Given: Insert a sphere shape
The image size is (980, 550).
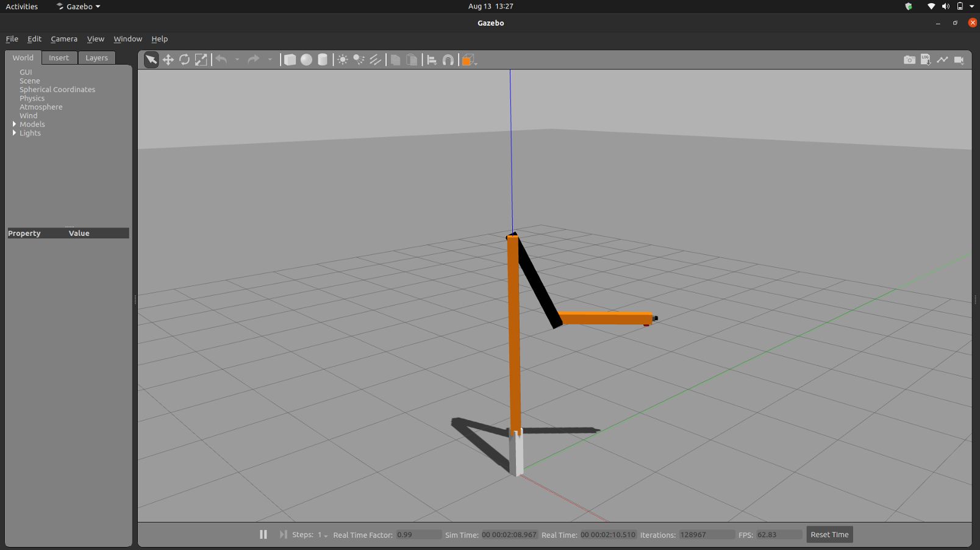Looking at the screenshot, I should pos(306,60).
